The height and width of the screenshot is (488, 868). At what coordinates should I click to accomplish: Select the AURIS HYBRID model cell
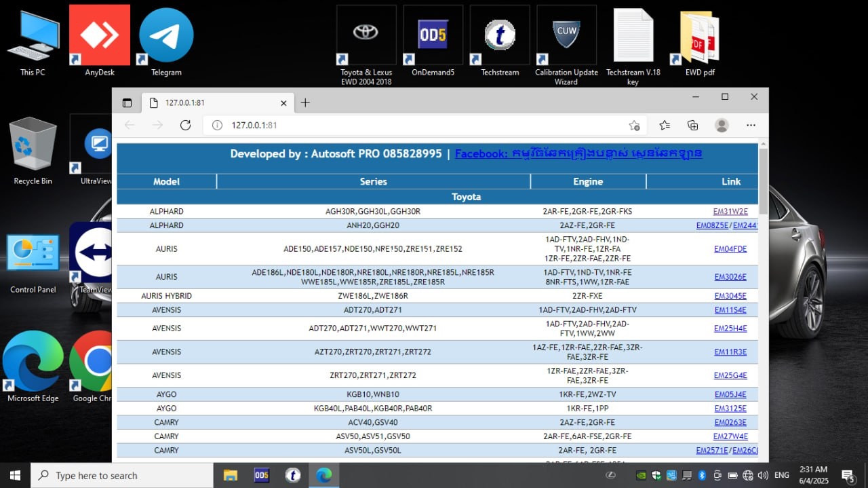(x=166, y=296)
